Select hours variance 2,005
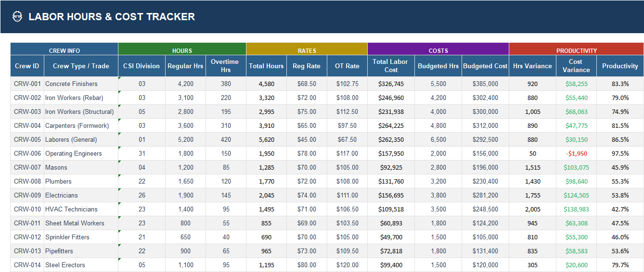This screenshot has height=272, width=644. coord(532,209)
